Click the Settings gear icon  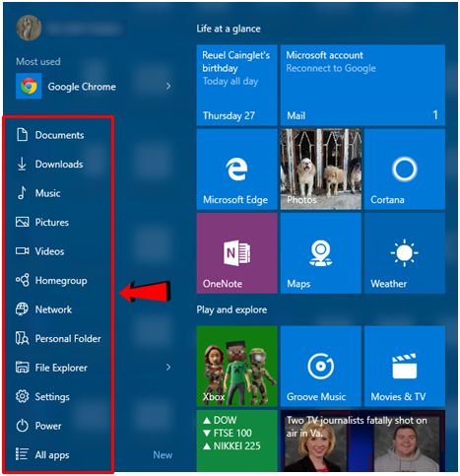[22, 396]
